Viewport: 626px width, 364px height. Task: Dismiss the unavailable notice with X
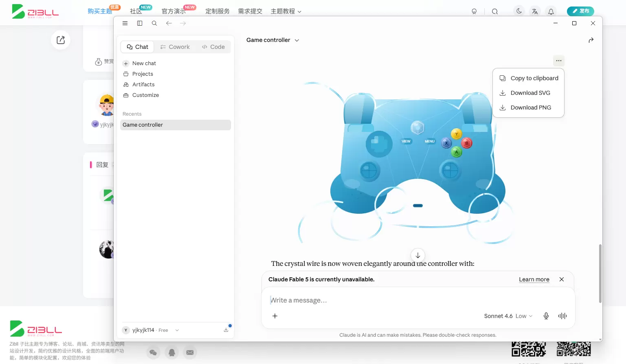(x=562, y=279)
